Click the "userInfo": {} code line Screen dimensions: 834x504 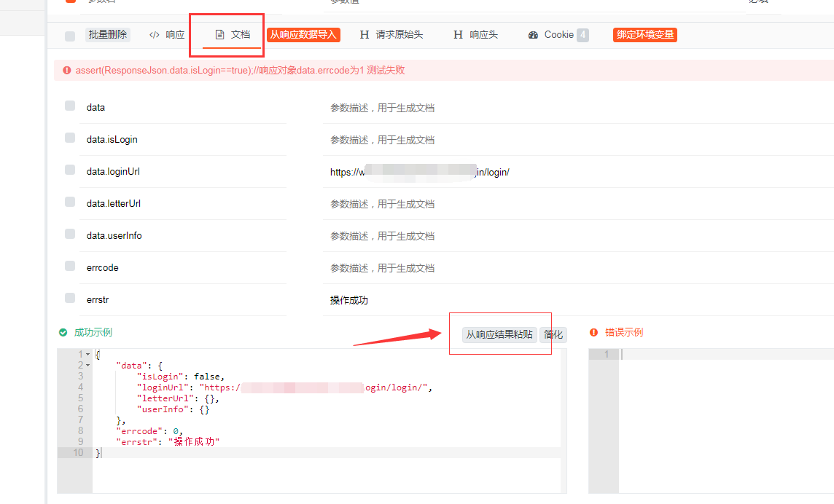[x=174, y=409]
